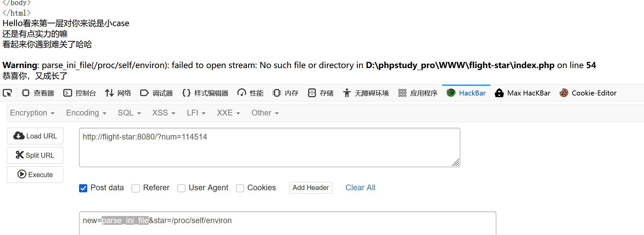
Task: Open the Cookie-Editor panel
Action: pos(588,93)
